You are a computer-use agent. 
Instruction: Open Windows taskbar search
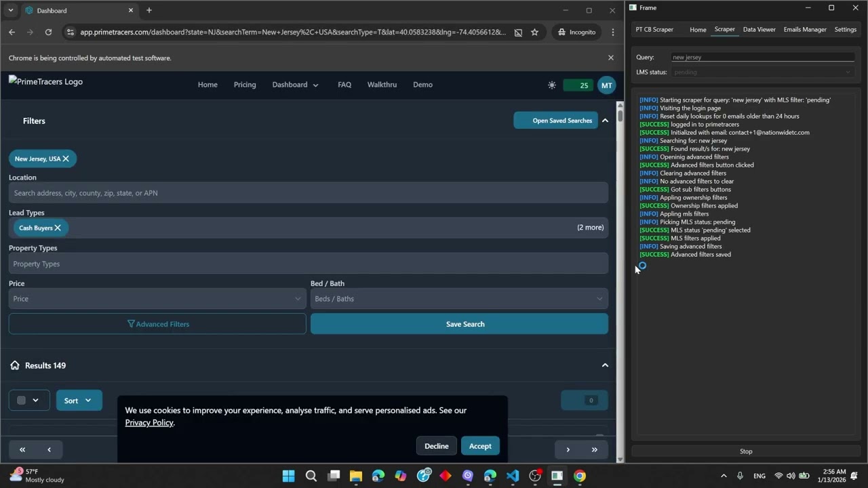(x=311, y=476)
